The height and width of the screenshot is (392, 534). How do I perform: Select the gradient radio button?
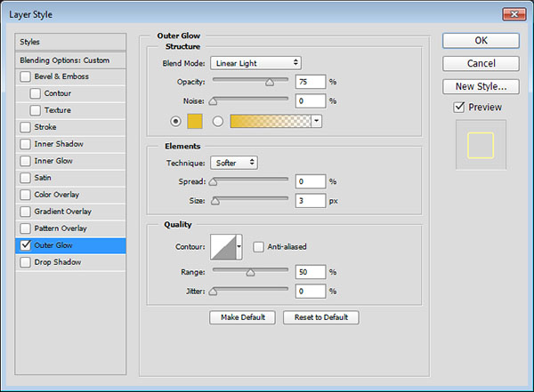(x=217, y=121)
